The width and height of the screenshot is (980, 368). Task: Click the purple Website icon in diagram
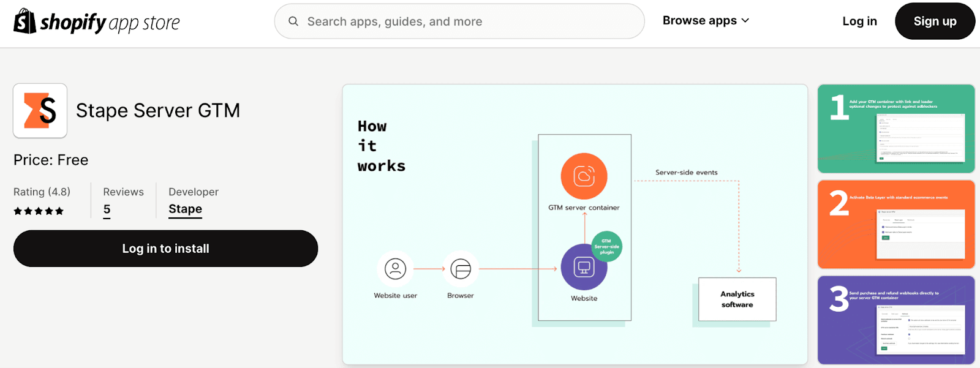[x=584, y=267]
